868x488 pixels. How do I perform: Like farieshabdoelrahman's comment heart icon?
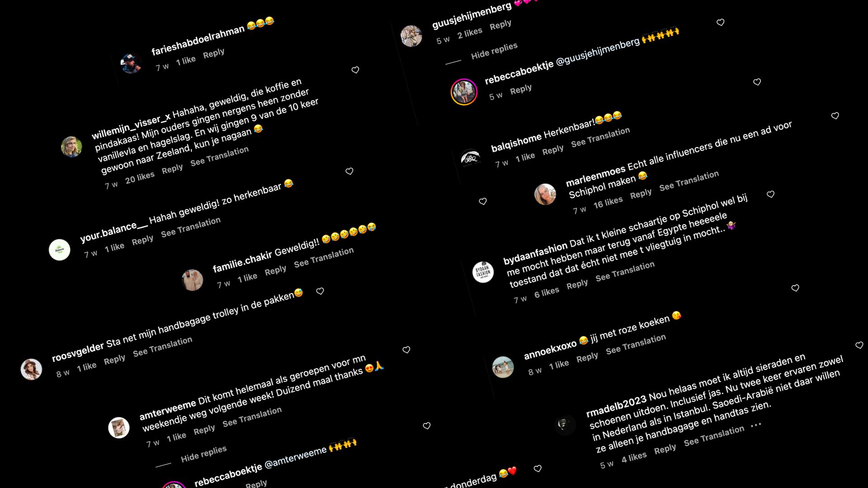coord(355,70)
